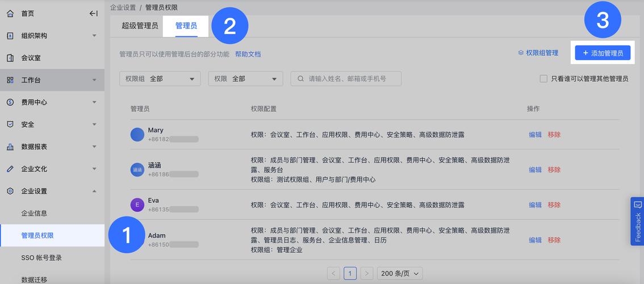Expand 组织架构 menu arrow
644x284 pixels.
[94, 36]
